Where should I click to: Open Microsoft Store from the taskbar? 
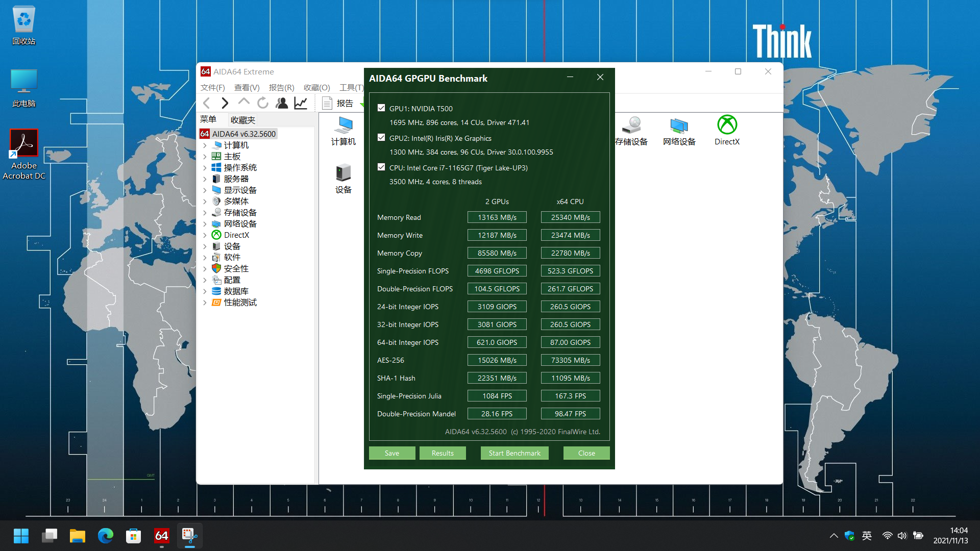click(x=134, y=536)
